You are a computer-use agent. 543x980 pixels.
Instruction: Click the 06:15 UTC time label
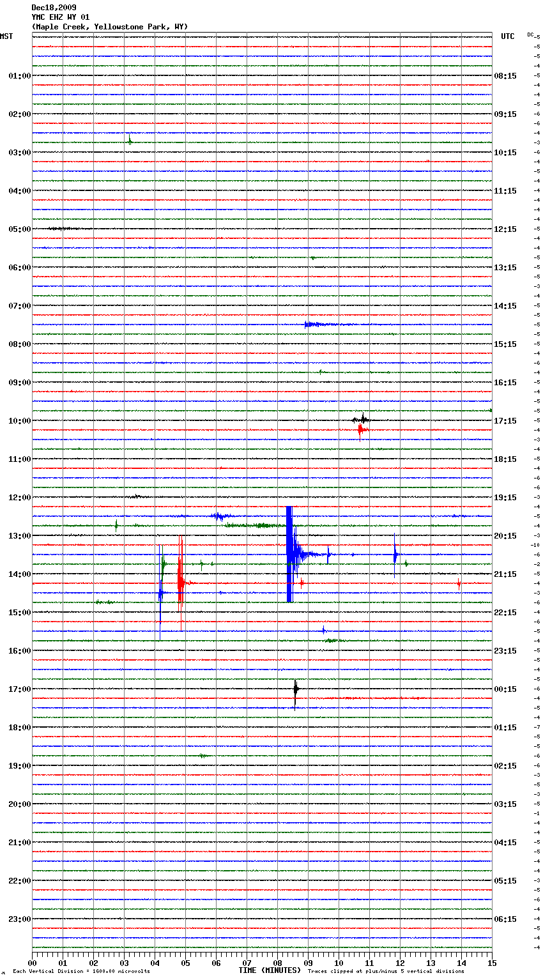[x=505, y=919]
